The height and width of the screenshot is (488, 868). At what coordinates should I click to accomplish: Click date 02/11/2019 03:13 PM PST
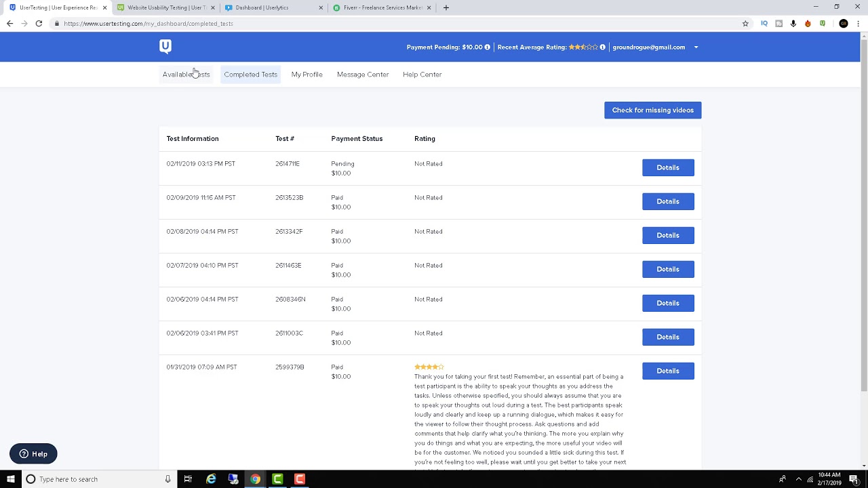point(201,163)
